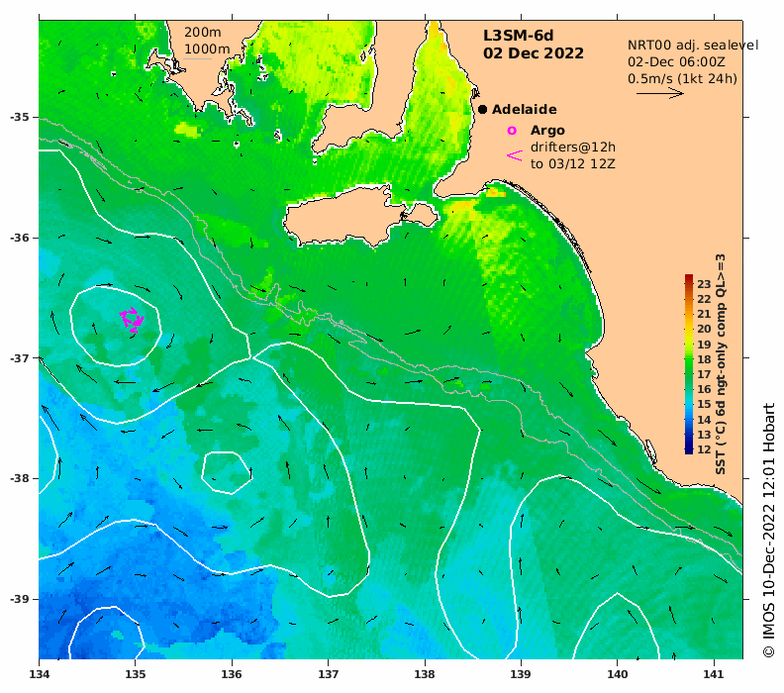Click the '17' value on color bar
This screenshot has width=784, height=693.
coord(704,374)
